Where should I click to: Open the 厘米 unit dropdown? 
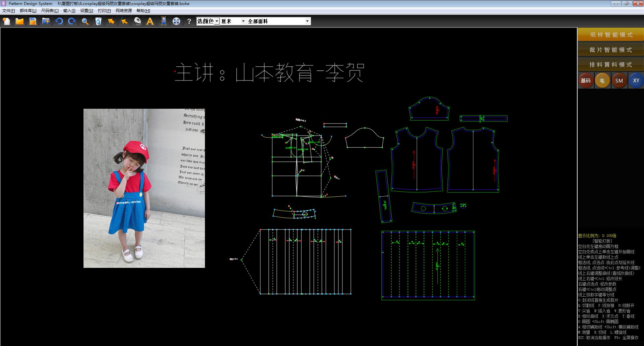(233, 21)
